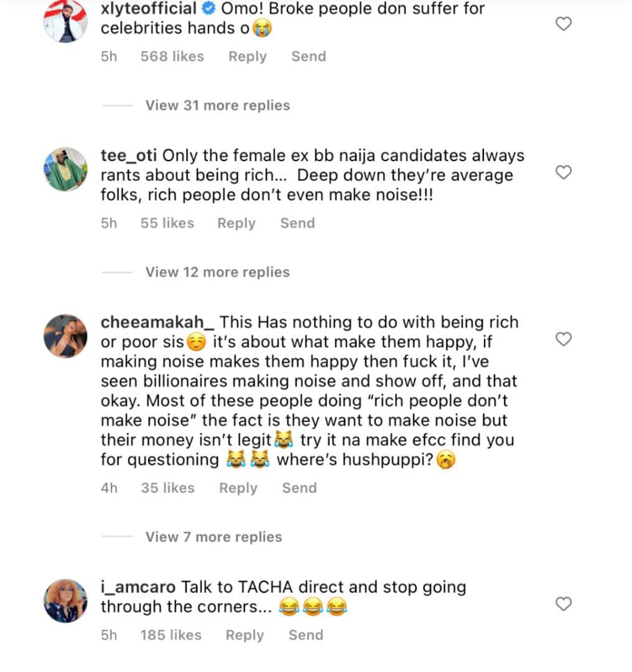Image resolution: width=632 pixels, height=672 pixels.
Task: Send xlyteofficial's comment to someone
Action: tap(309, 57)
